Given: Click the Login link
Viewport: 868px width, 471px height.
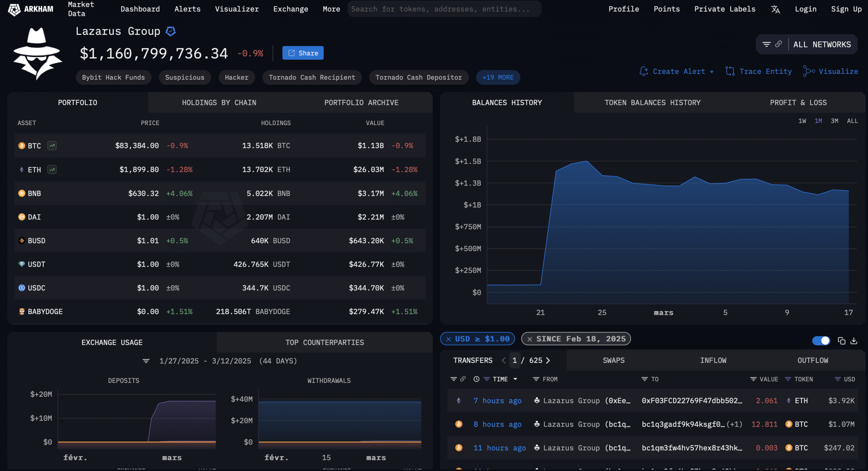Looking at the screenshot, I should (x=806, y=9).
